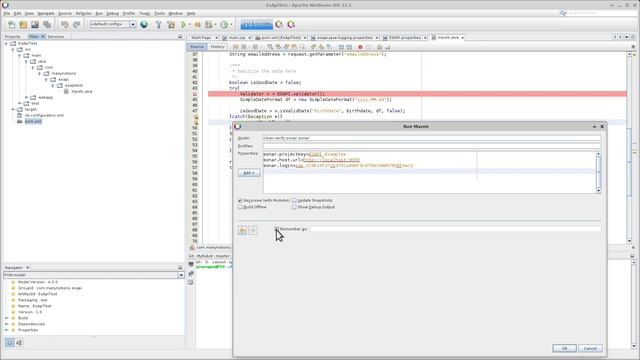Click the Add > button for properties
640x360 pixels.
click(x=249, y=173)
